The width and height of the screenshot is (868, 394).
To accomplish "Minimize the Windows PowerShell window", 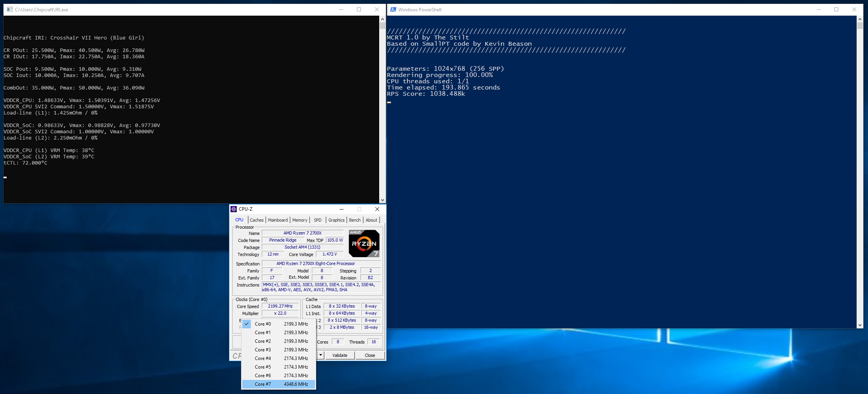I will coord(818,9).
